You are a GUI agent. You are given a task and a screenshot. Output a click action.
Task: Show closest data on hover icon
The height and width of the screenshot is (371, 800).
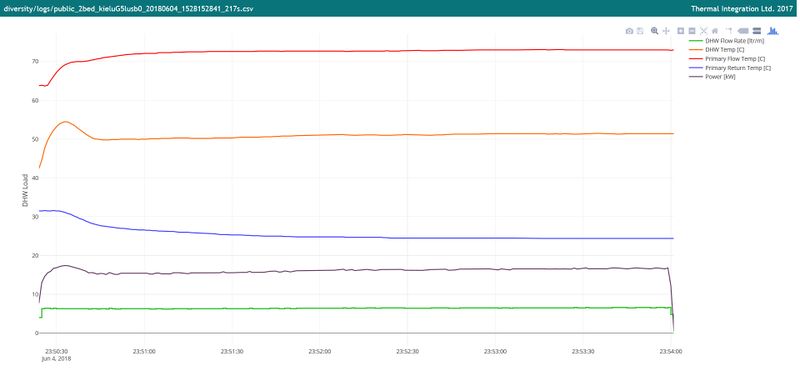(743, 31)
